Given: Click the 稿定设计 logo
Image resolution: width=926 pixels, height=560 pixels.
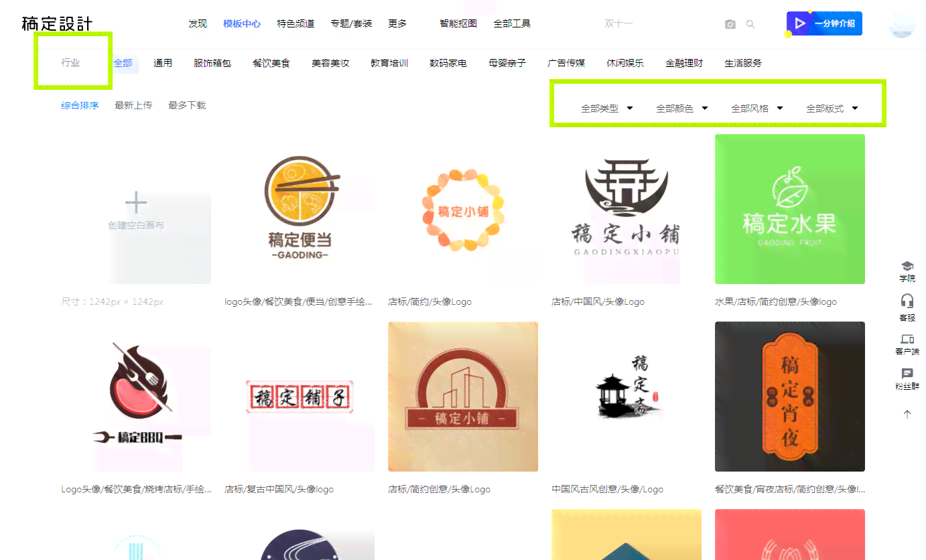Looking at the screenshot, I should [x=57, y=24].
